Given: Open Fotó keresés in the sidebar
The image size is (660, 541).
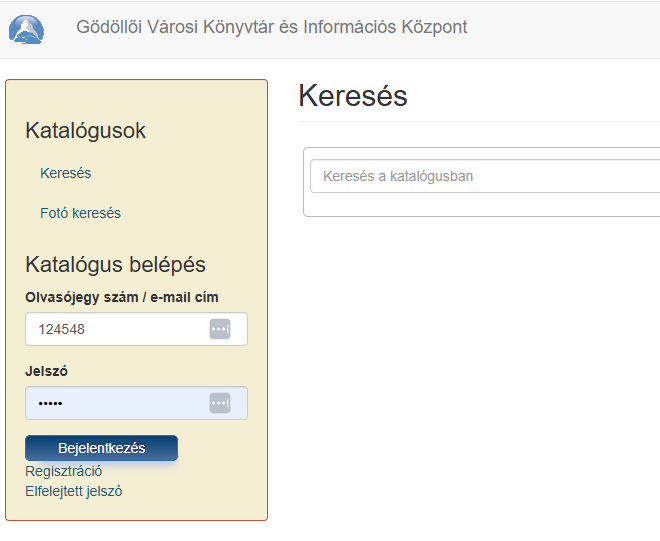Looking at the screenshot, I should pyautogui.click(x=80, y=213).
